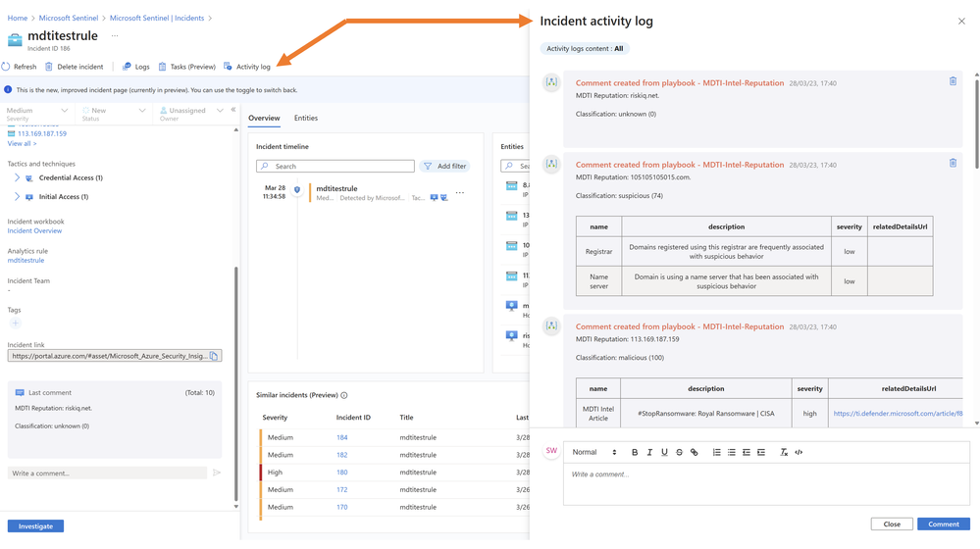This screenshot has height=549, width=980.
Task: Click the Activity logs content: All filter
Action: click(x=585, y=49)
